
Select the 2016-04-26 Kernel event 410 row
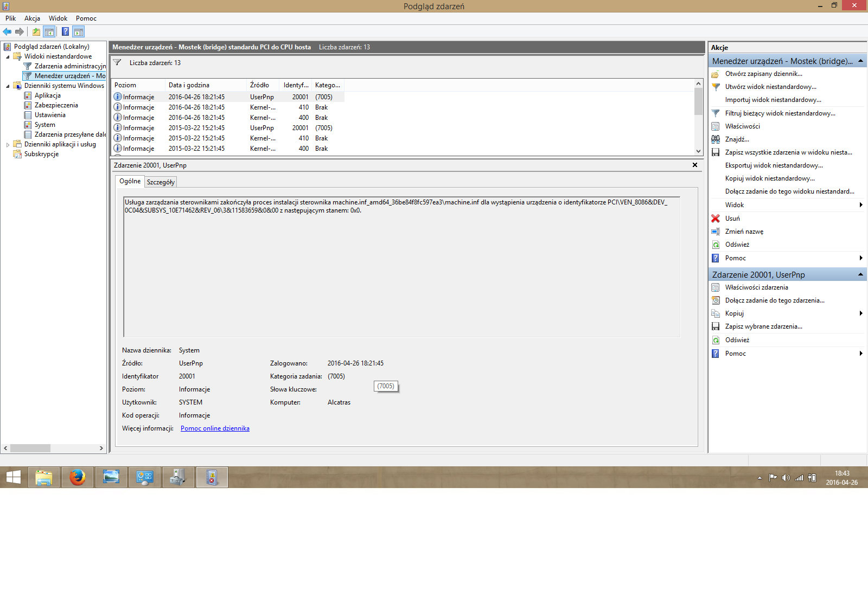(228, 107)
